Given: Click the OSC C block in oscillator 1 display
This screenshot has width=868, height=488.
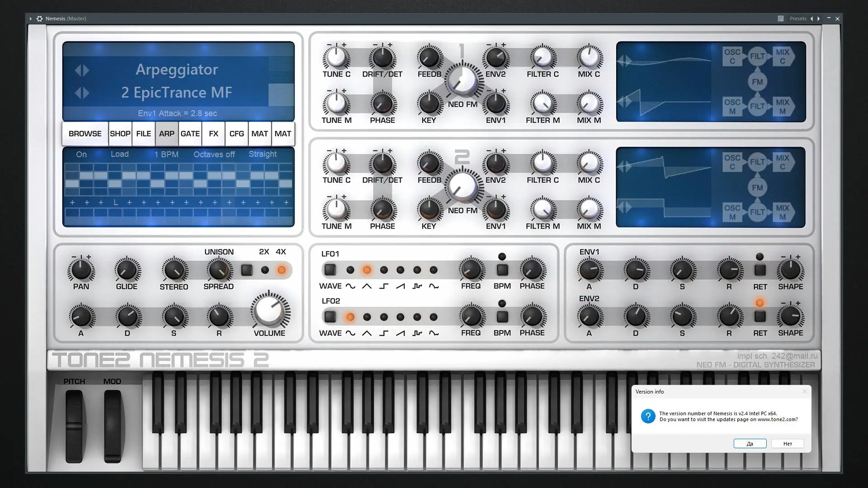Looking at the screenshot, I should pyautogui.click(x=732, y=56).
